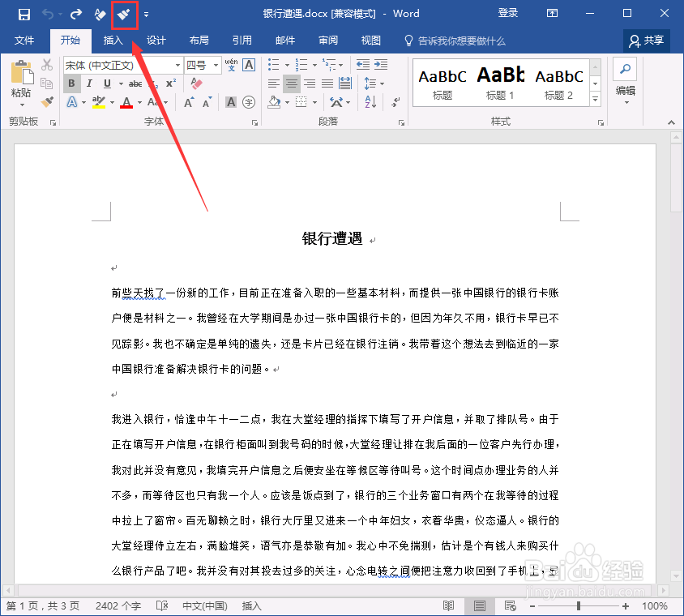
Task: Open the underline style dropdown arrow
Action: click(121, 83)
